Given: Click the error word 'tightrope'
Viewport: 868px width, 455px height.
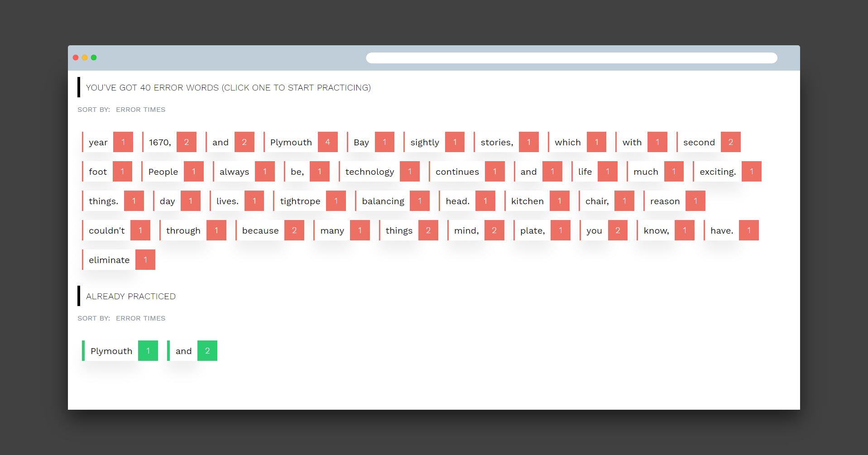Looking at the screenshot, I should (x=310, y=201).
